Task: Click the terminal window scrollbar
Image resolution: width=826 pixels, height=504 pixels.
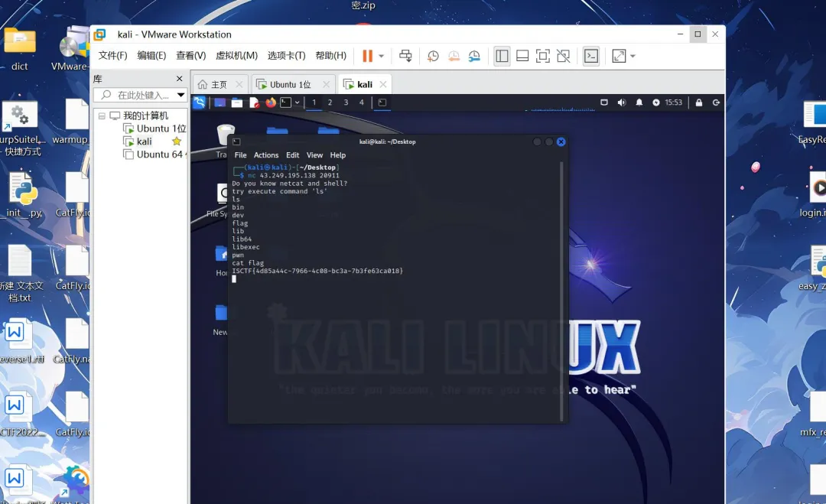Action: pyautogui.click(x=561, y=291)
